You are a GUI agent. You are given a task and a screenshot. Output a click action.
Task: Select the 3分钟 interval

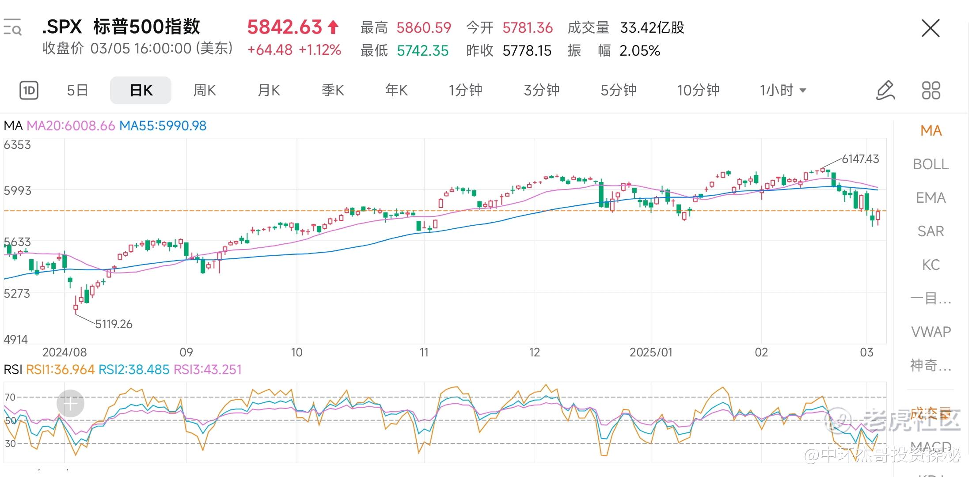coord(542,91)
